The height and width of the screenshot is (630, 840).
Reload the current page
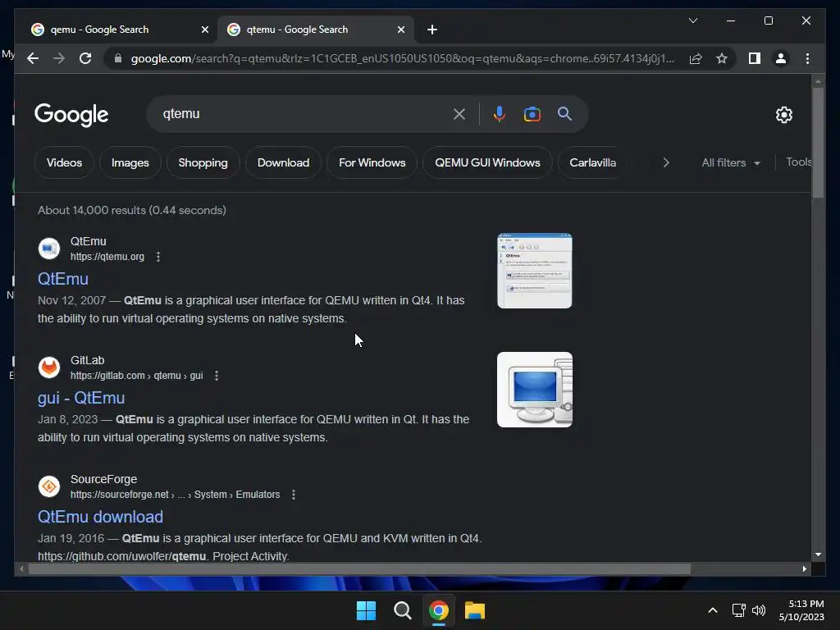[x=85, y=58]
